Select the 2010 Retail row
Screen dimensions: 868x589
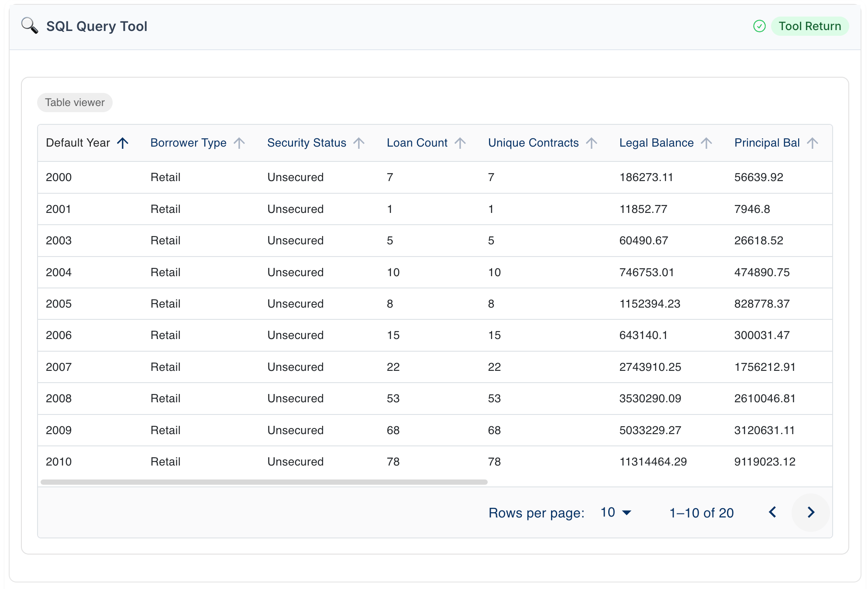(x=165, y=462)
